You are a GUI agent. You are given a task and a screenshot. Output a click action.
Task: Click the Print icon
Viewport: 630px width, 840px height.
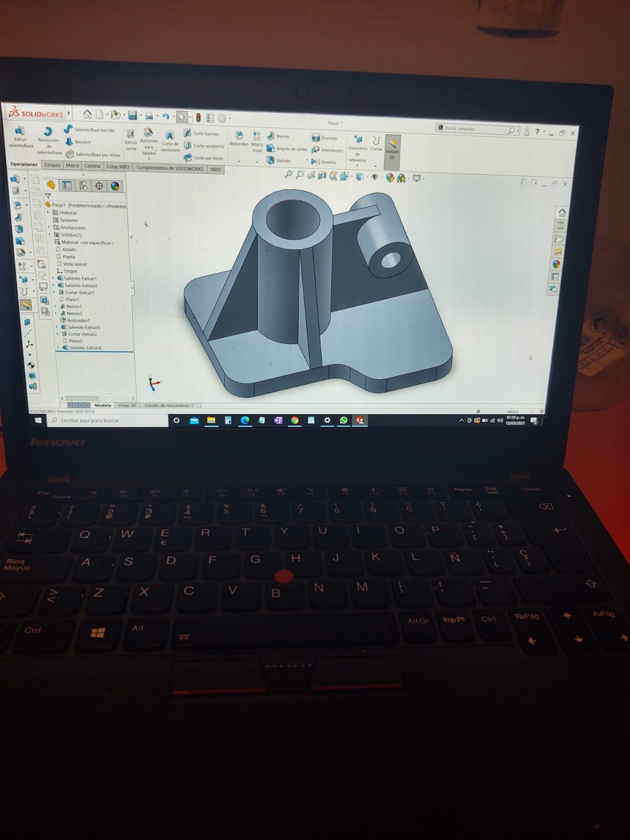[149, 115]
